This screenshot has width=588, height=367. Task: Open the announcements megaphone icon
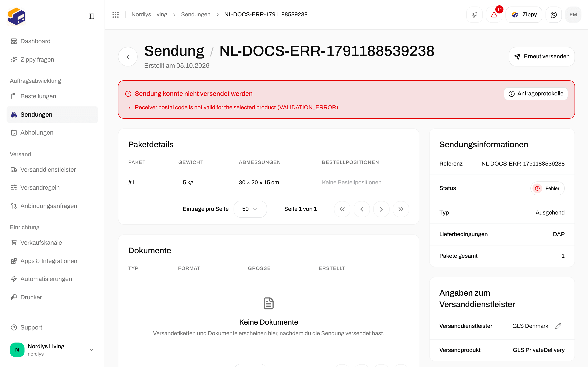pyautogui.click(x=474, y=14)
